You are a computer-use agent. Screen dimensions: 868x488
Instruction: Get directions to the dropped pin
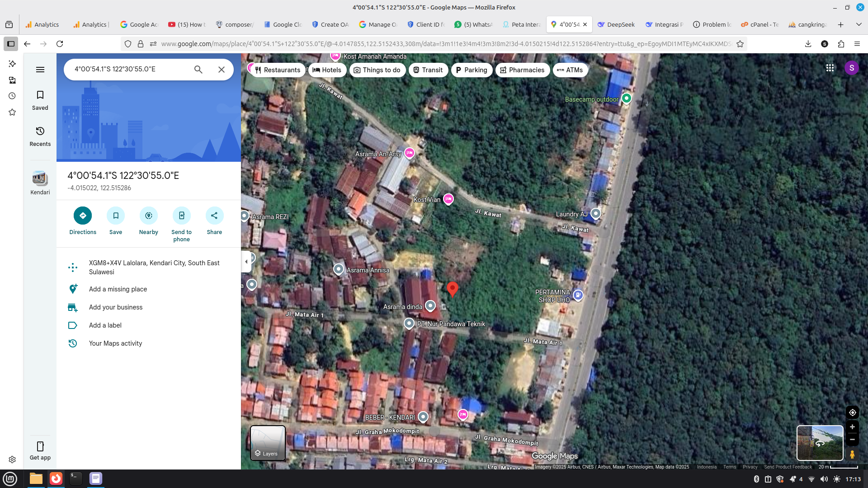click(82, 216)
